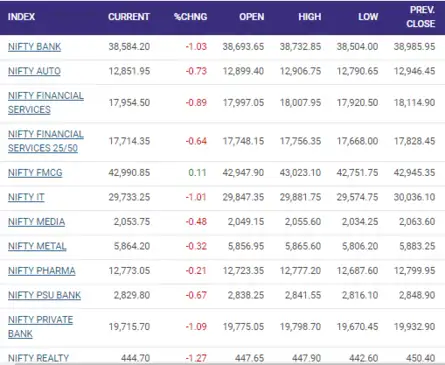This screenshot has height=365, width=445.
Task: Select NIFTY IT change value -1.01
Action: click(x=196, y=197)
